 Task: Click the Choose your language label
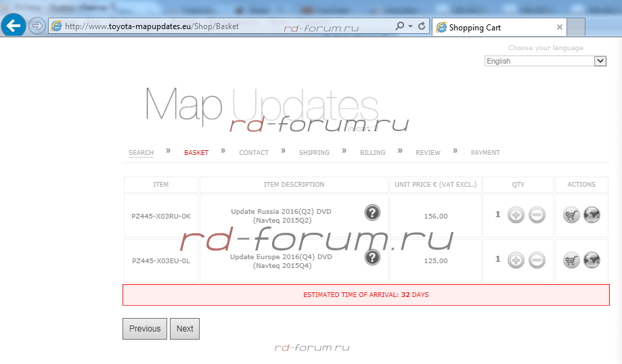[546, 47]
